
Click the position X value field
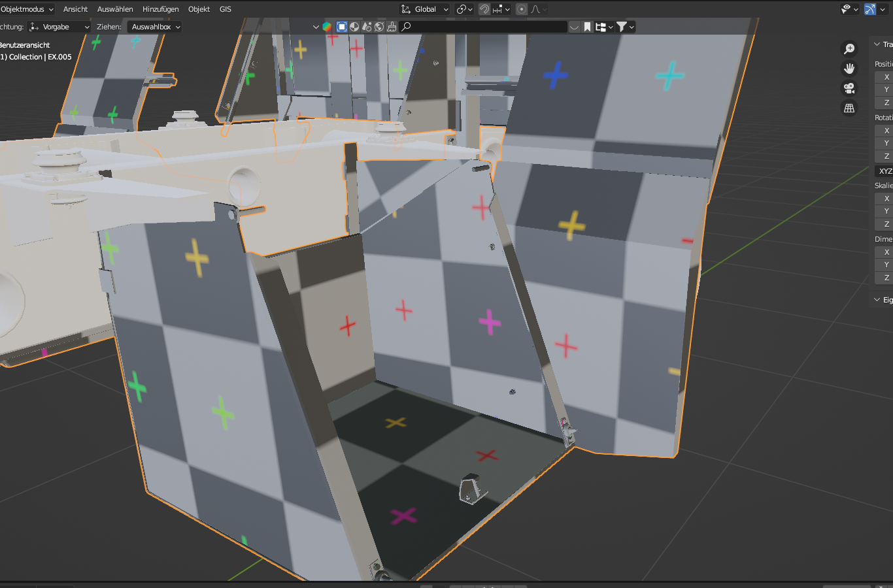click(x=885, y=77)
